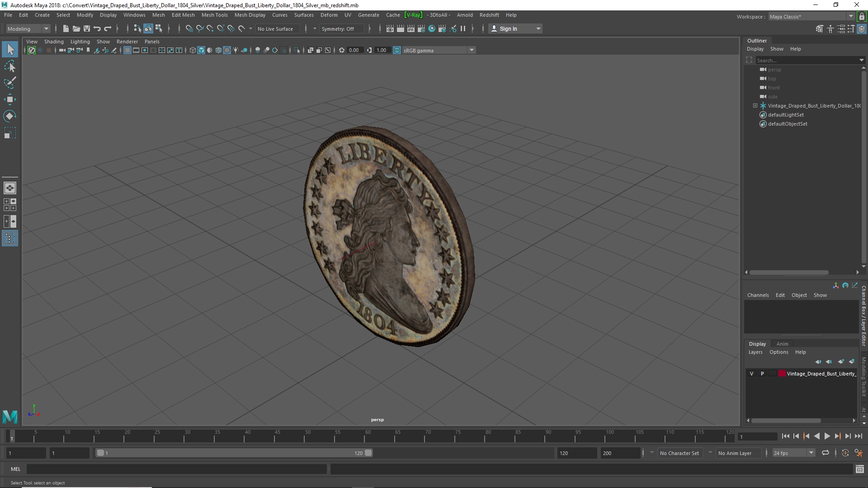The height and width of the screenshot is (488, 868).
Task: Toggle use all lights in viewport
Action: pos(236,50)
